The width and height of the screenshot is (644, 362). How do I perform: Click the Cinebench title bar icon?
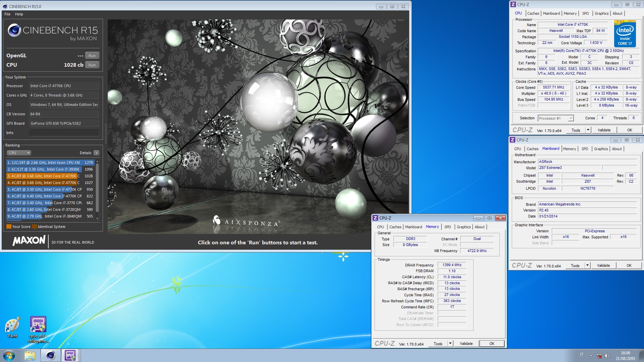tap(5, 6)
